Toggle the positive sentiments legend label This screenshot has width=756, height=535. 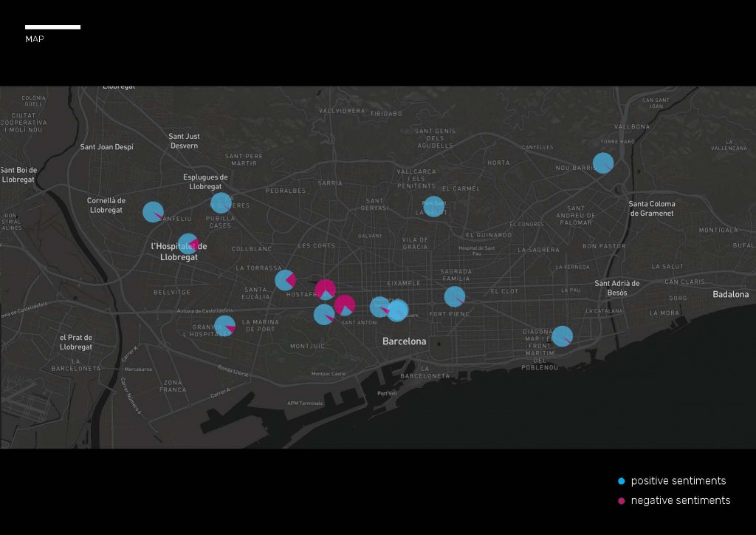(x=678, y=481)
